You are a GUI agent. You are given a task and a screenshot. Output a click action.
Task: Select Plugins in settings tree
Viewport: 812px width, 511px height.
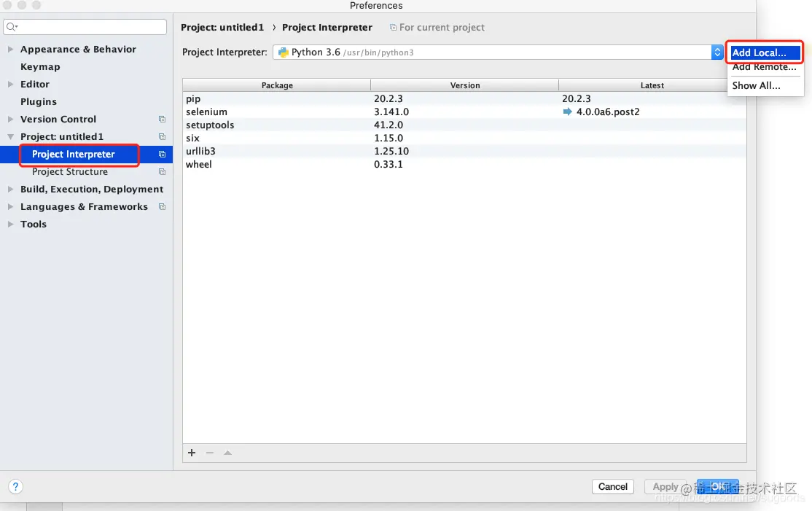coord(39,101)
